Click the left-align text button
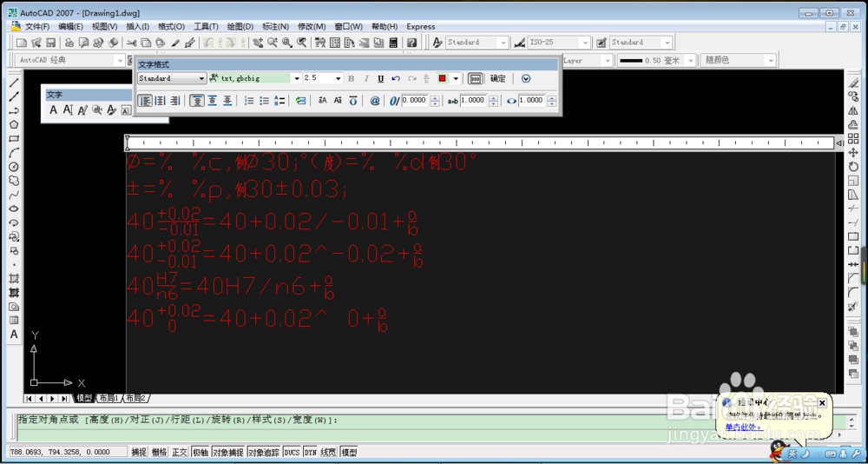The width and height of the screenshot is (868, 464). pos(144,101)
